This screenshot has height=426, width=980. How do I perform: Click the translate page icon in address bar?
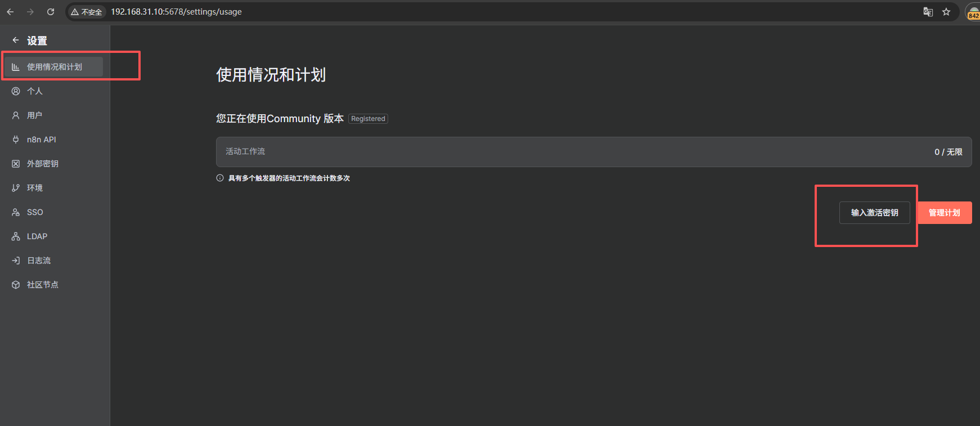coord(928,12)
